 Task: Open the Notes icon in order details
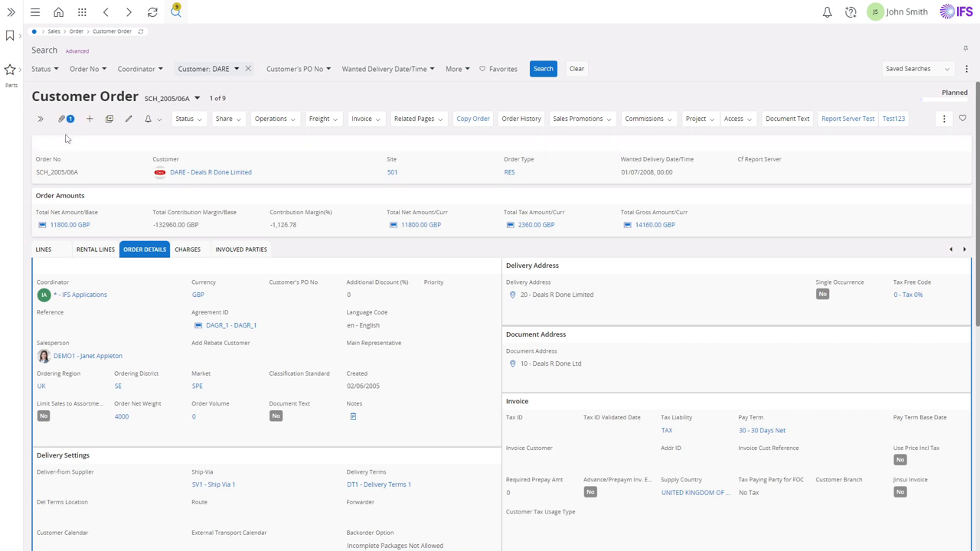(353, 416)
